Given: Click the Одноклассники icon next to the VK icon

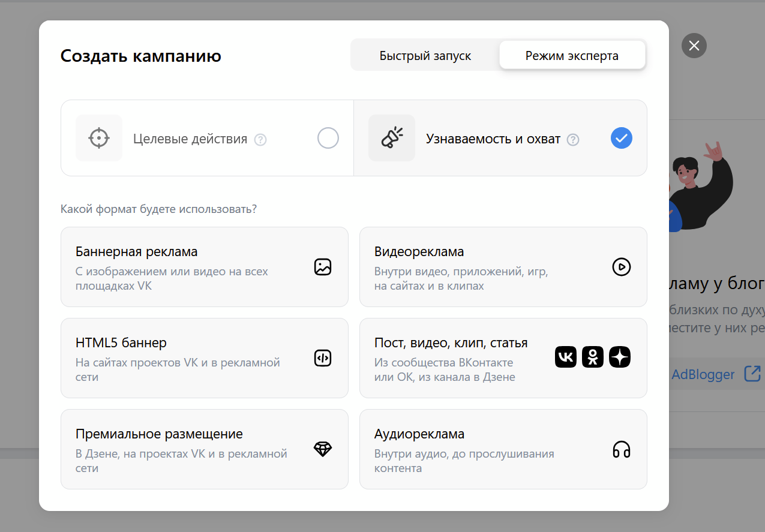Looking at the screenshot, I should coord(592,357).
